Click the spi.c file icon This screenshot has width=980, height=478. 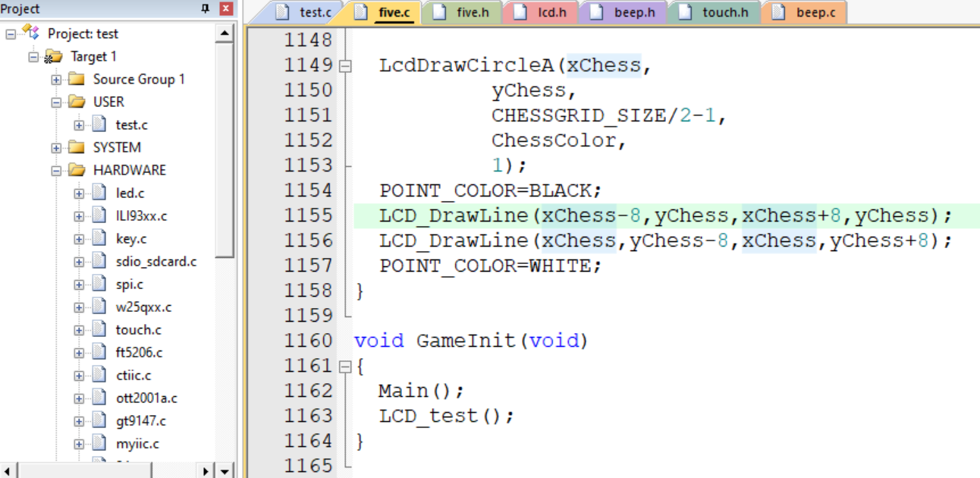point(99,284)
